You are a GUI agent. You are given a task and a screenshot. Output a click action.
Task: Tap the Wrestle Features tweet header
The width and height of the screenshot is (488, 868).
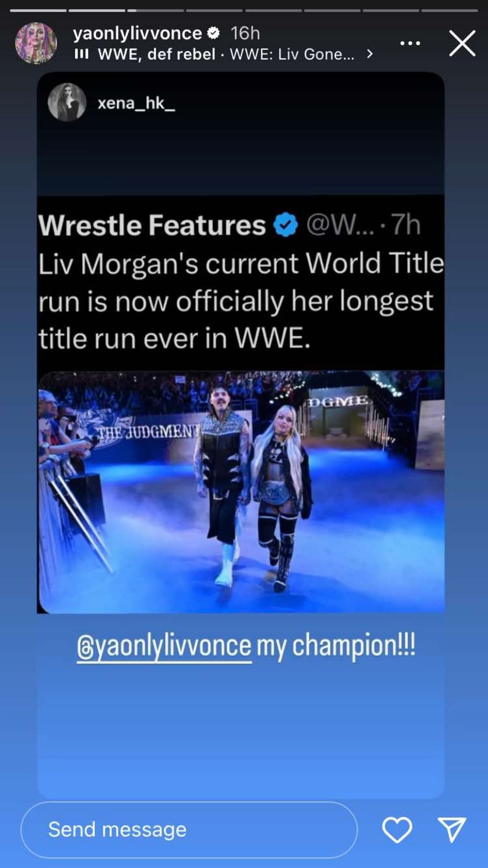point(229,225)
